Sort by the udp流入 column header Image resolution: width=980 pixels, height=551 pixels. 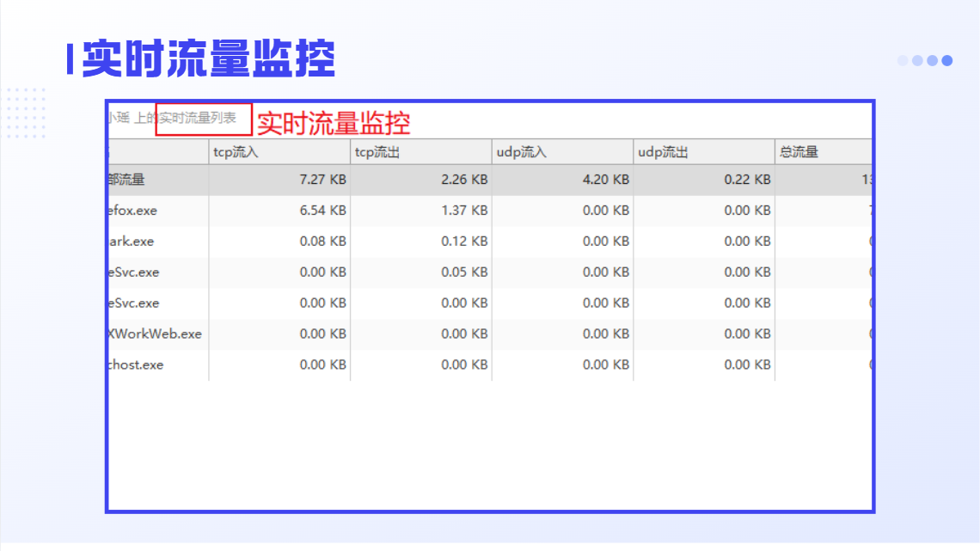(x=562, y=152)
